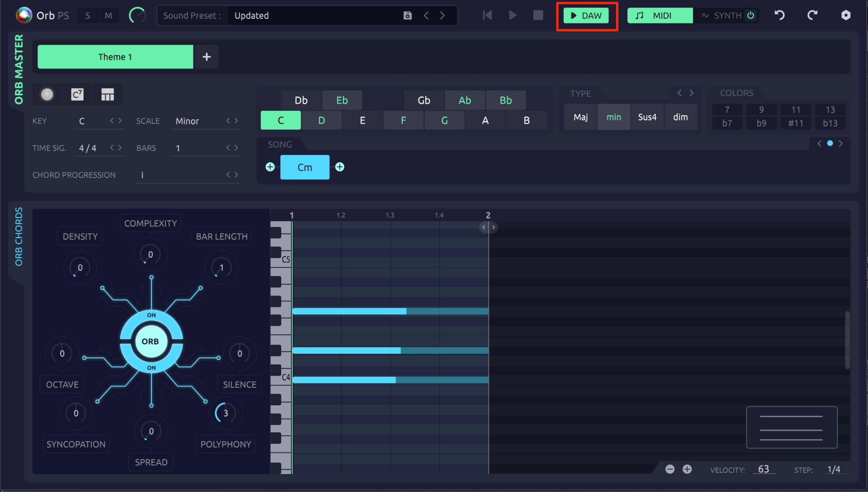The image size is (868, 492).
Task: Select the C7 chord view icon
Action: [x=77, y=94]
